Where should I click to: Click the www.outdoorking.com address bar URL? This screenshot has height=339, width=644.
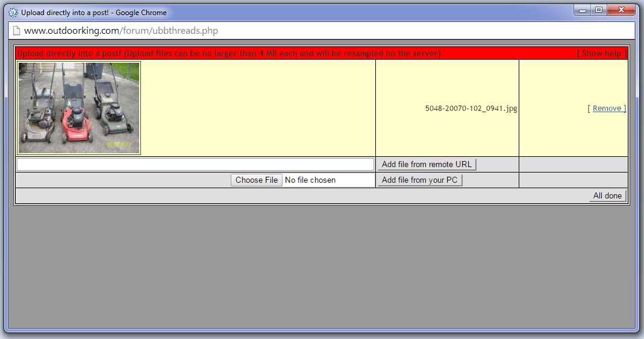[x=121, y=31]
